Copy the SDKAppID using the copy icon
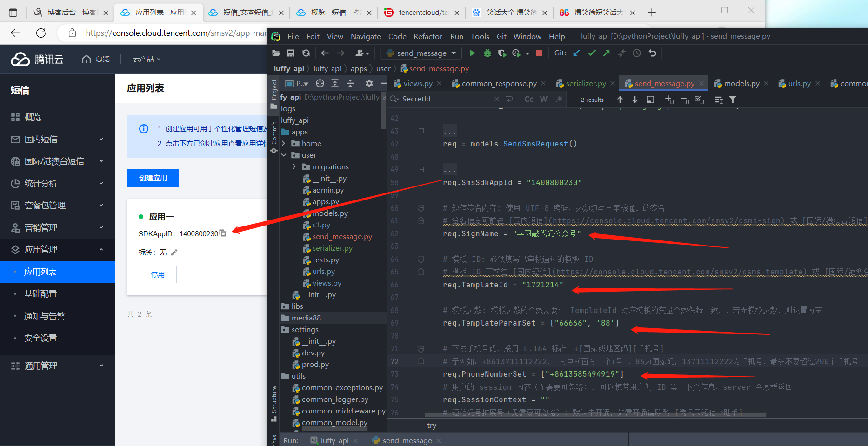This screenshot has height=446, width=868. pos(223,233)
